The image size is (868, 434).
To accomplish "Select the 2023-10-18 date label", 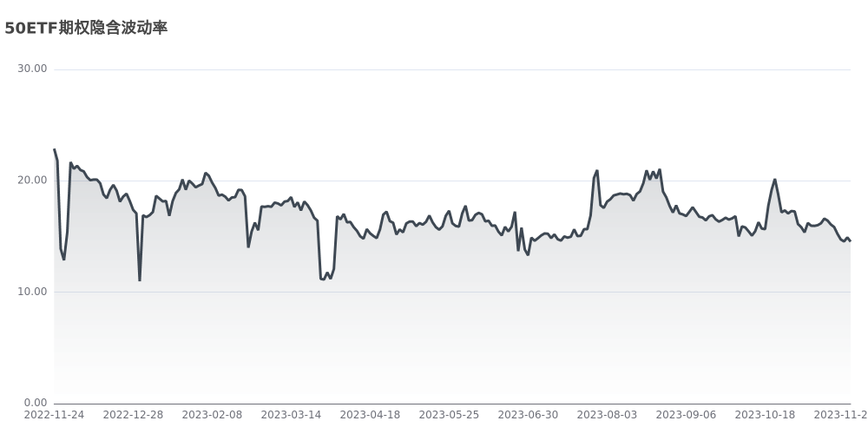I will (765, 415).
